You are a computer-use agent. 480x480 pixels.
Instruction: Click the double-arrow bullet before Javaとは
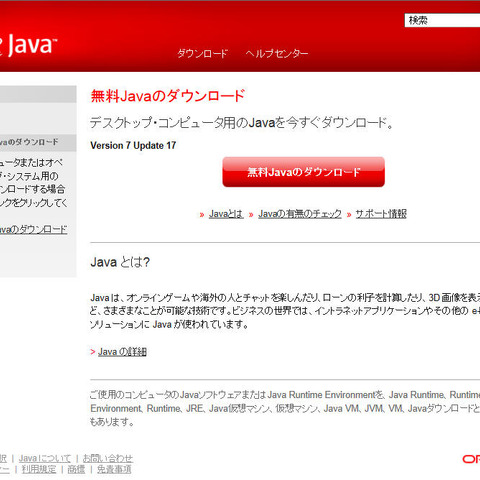pos(202,215)
